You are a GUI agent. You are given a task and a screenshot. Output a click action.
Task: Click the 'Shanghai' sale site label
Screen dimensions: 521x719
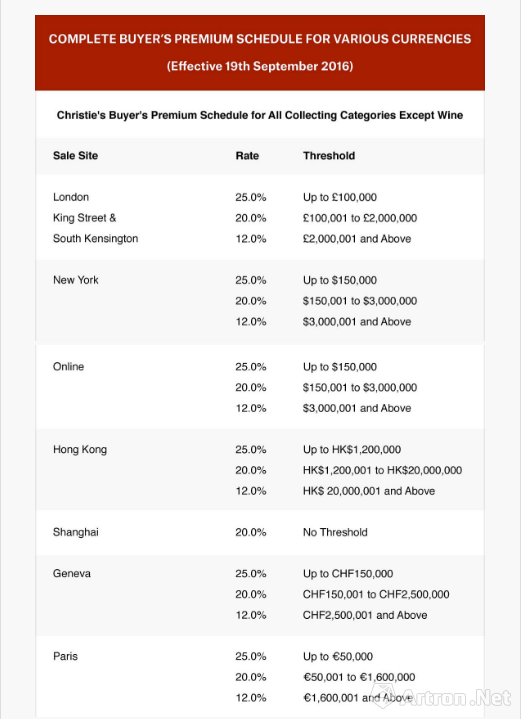click(x=76, y=532)
